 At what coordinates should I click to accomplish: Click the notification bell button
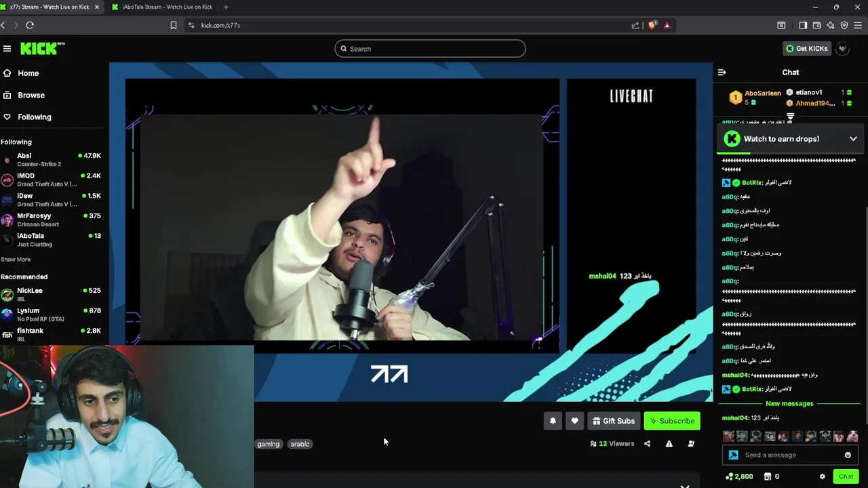coord(553,421)
